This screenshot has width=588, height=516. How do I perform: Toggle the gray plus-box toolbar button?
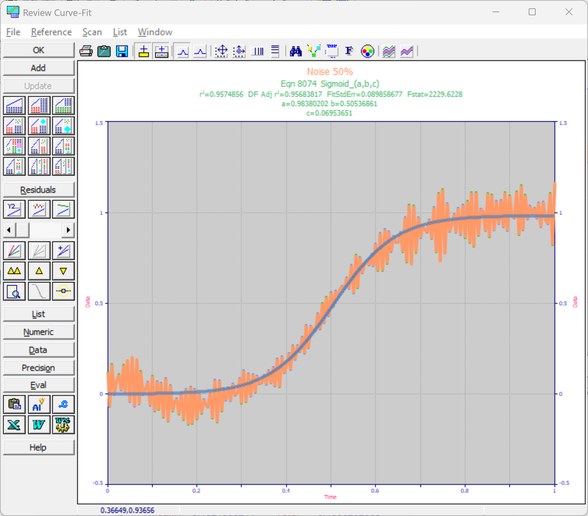(x=162, y=51)
